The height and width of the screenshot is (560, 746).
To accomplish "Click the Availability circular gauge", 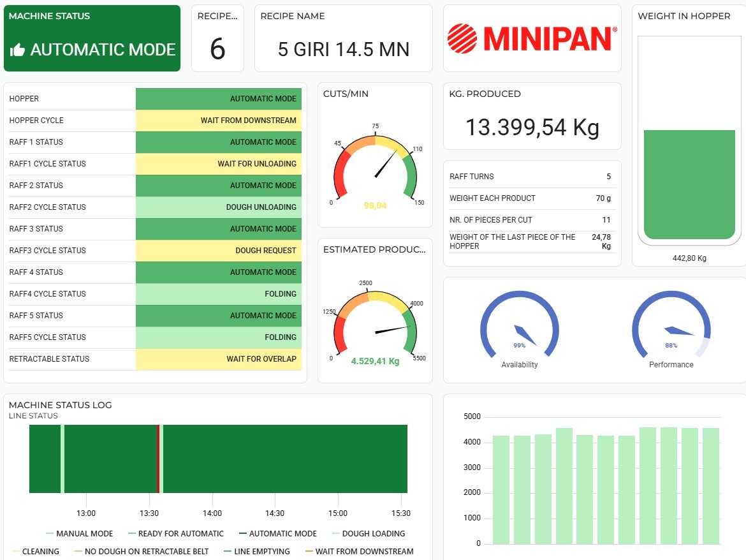I will (x=519, y=325).
